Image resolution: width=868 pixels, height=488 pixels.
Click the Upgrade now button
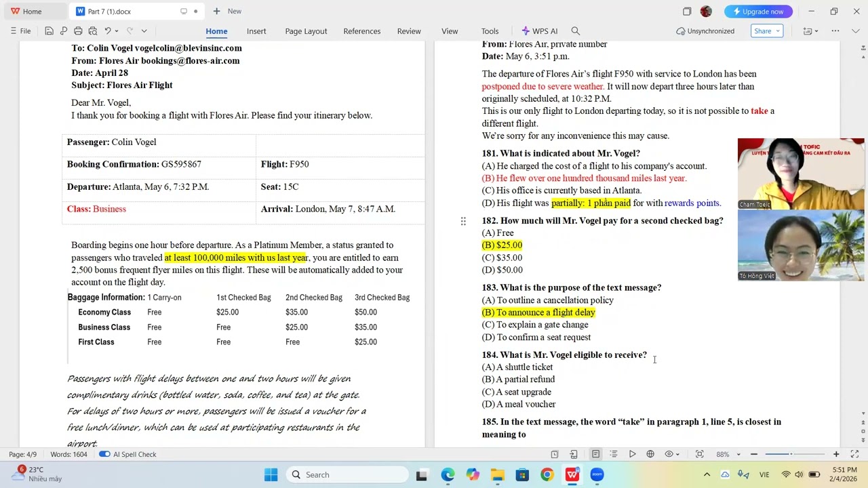[x=758, y=12]
